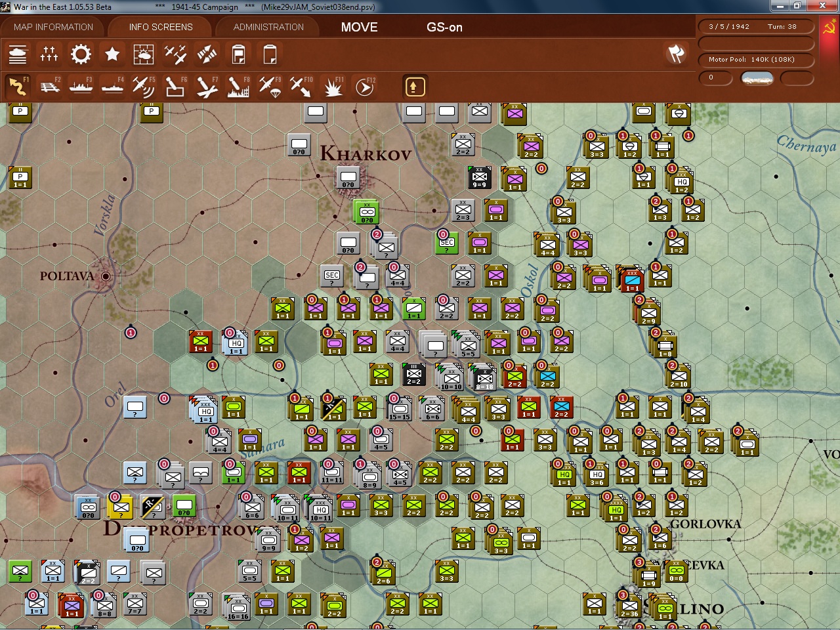Open the report icon with flag document
840x630 pixels.
[238, 54]
